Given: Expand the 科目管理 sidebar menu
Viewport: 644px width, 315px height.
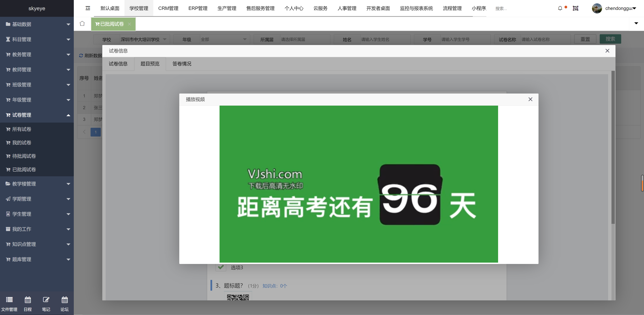Looking at the screenshot, I should coord(37,39).
